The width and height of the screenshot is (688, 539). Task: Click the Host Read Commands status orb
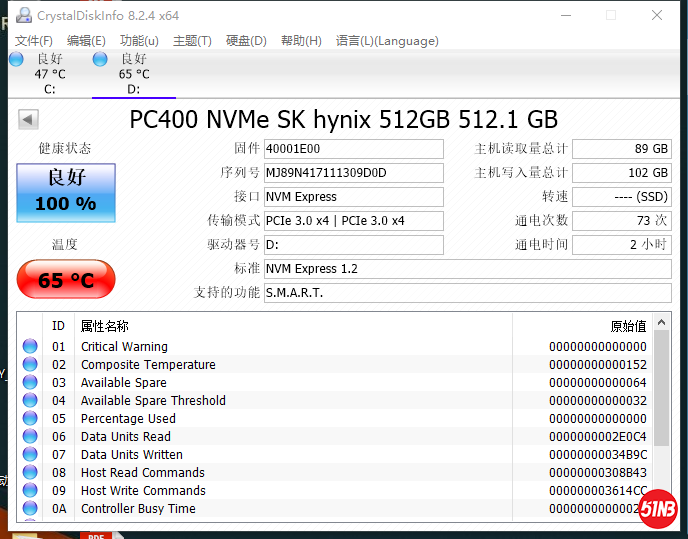(x=30, y=473)
